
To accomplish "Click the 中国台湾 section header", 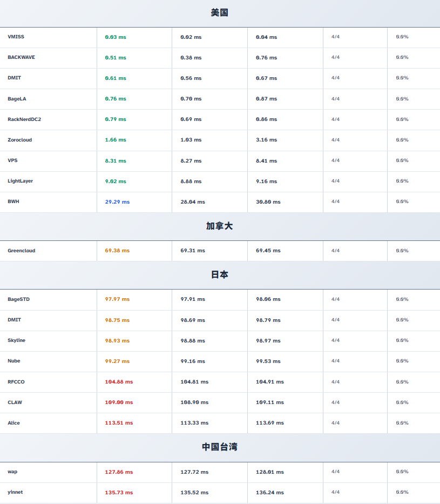I will point(220,447).
